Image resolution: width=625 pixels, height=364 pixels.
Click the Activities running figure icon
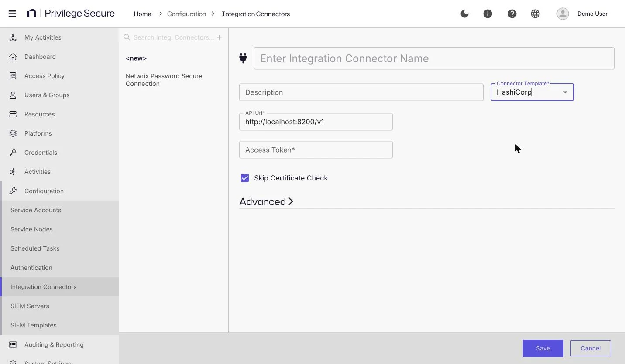(x=13, y=172)
